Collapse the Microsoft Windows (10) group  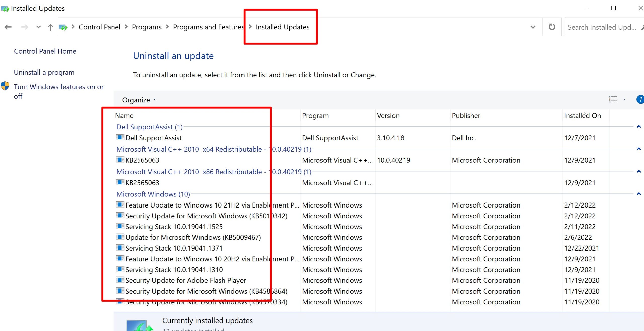click(638, 194)
